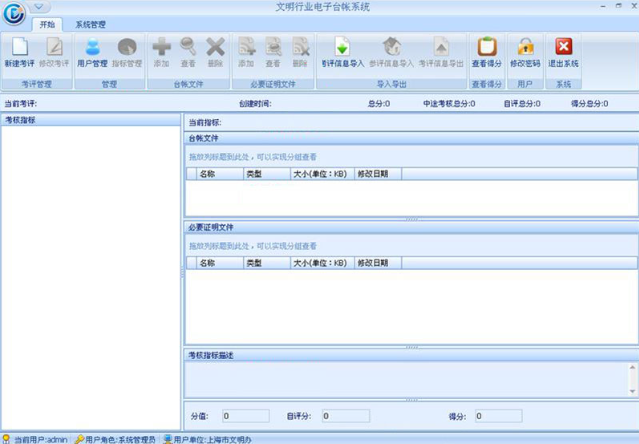Click the 自评信息导入 (import) green arrow icon
Viewport: 639px width, 444px height.
(342, 49)
